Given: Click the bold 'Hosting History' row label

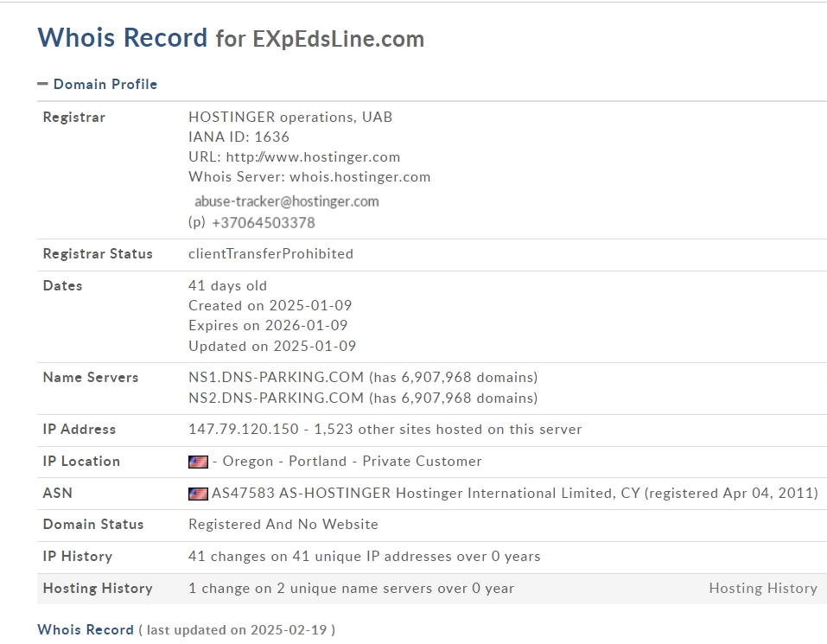Looking at the screenshot, I should coord(98,588).
